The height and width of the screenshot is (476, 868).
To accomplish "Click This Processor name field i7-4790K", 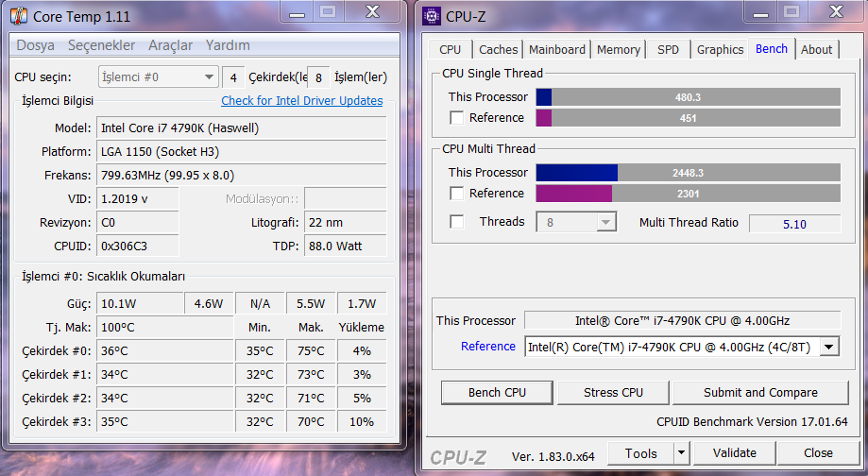I will click(x=683, y=320).
